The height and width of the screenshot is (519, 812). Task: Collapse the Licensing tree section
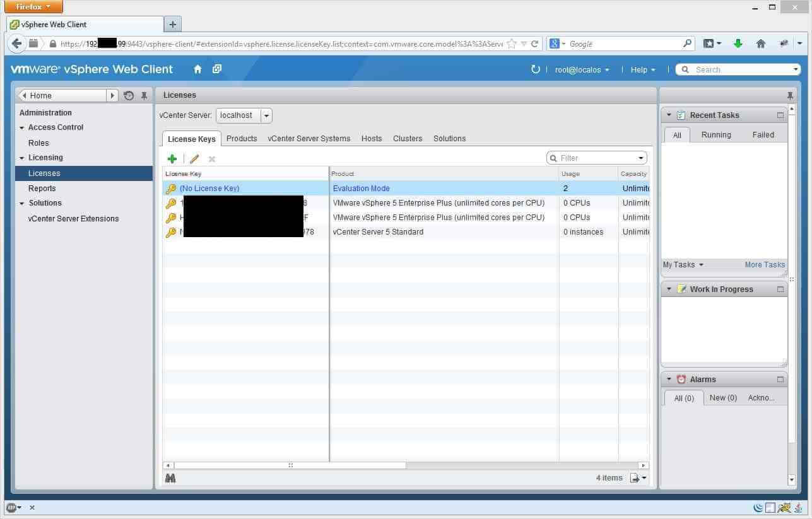22,158
